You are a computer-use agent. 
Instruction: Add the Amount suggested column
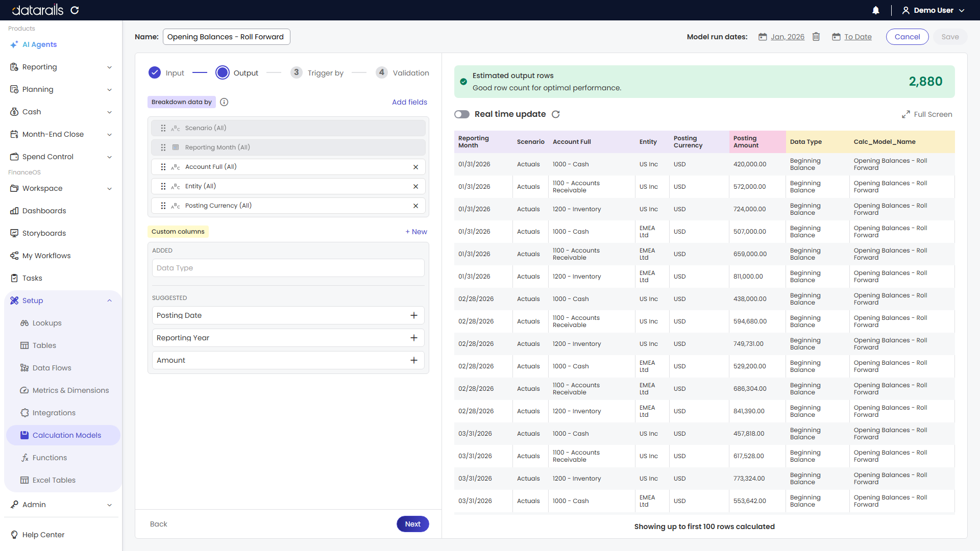pos(414,361)
